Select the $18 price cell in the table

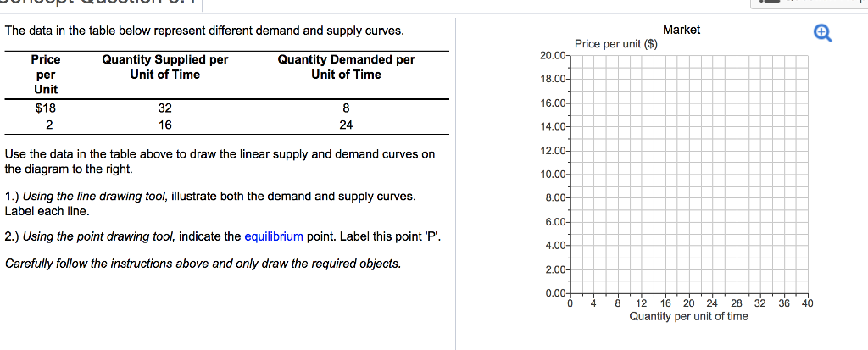pyautogui.click(x=46, y=108)
